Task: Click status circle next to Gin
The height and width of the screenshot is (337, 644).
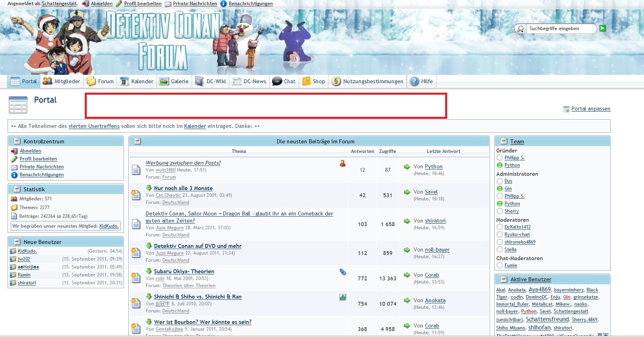Action: [500, 188]
